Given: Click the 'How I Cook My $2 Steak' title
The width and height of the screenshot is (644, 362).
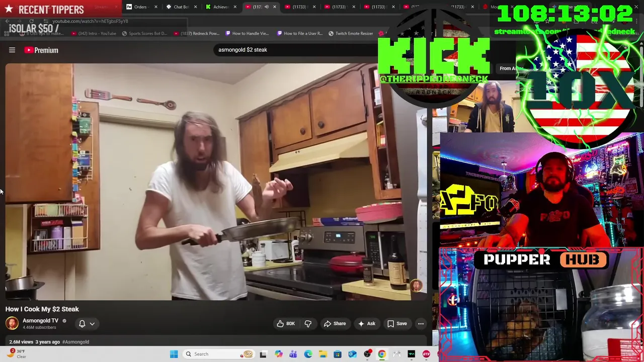Looking at the screenshot, I should click(x=42, y=309).
